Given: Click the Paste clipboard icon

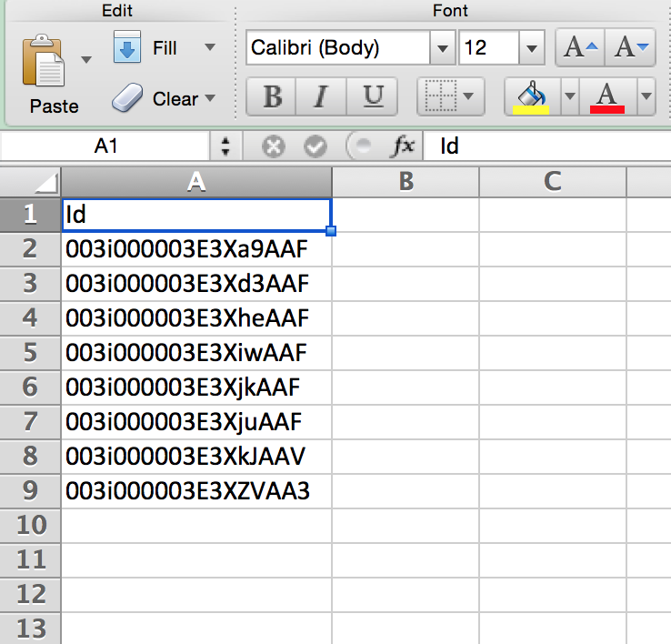Looking at the screenshot, I should (44, 60).
